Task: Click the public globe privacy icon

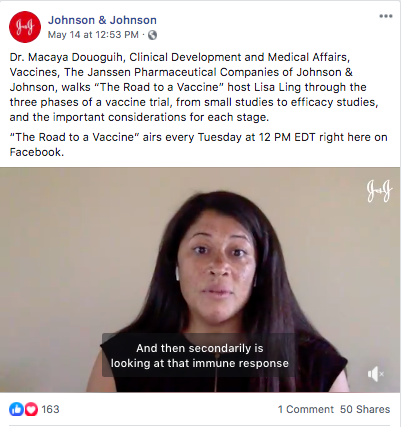Action: coord(152,35)
